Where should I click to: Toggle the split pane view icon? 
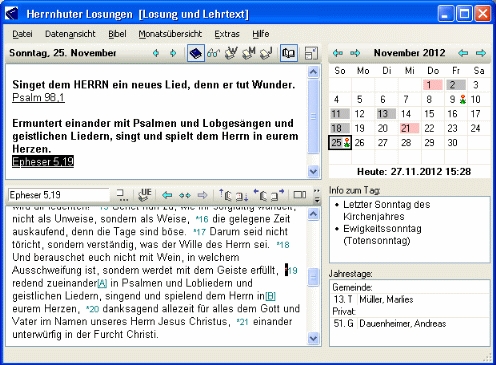[x=300, y=195]
